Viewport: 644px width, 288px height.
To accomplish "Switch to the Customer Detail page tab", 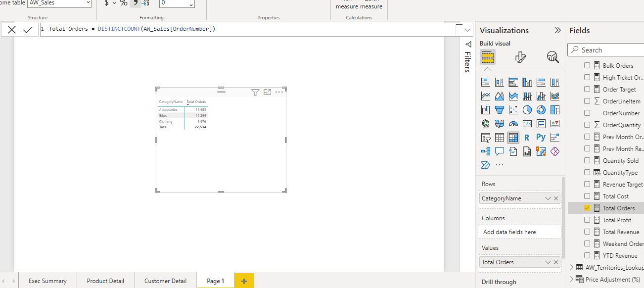I will (x=165, y=281).
